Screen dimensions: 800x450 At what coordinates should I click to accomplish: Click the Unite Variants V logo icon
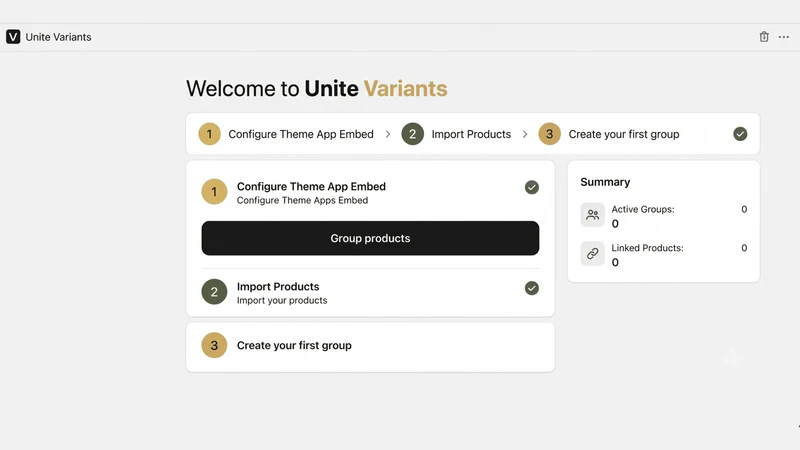click(13, 37)
